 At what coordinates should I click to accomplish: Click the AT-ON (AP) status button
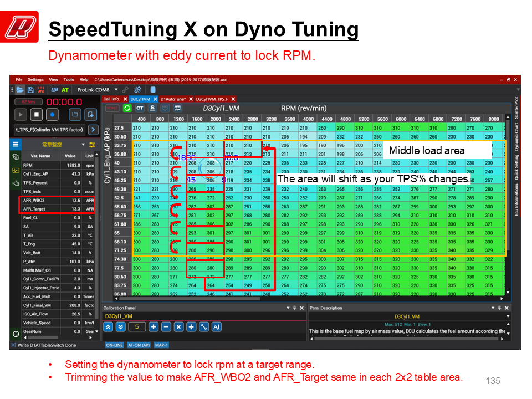point(139,345)
